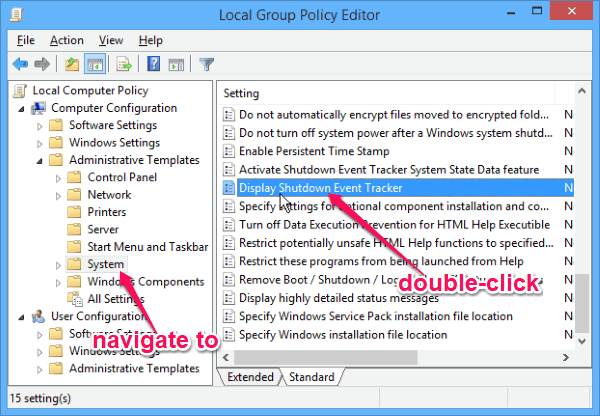Click the Server folder icon

point(74,229)
